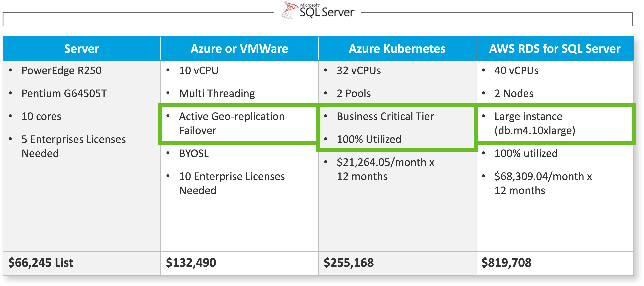The image size is (644, 286).
Task: Click the $21,264.05/month x 12 months item
Action: click(385, 169)
